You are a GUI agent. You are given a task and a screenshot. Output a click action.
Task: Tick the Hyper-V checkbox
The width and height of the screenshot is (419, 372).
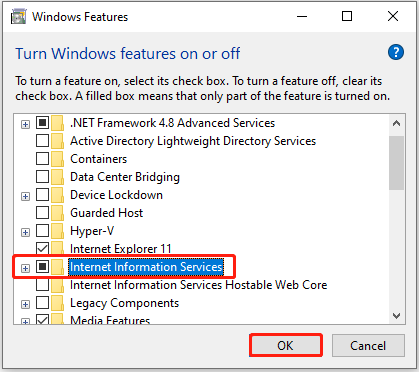(x=42, y=231)
